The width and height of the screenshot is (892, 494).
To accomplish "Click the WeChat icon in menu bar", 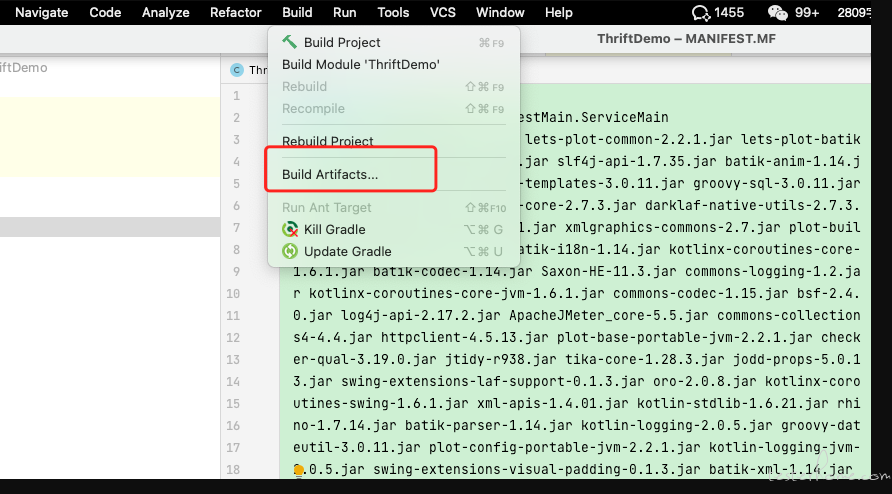I will point(777,13).
